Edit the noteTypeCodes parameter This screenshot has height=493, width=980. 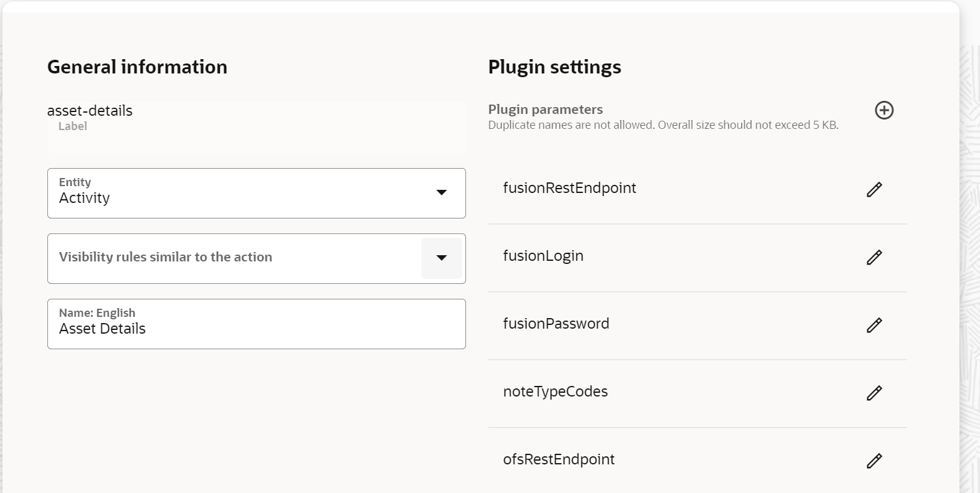875,393
